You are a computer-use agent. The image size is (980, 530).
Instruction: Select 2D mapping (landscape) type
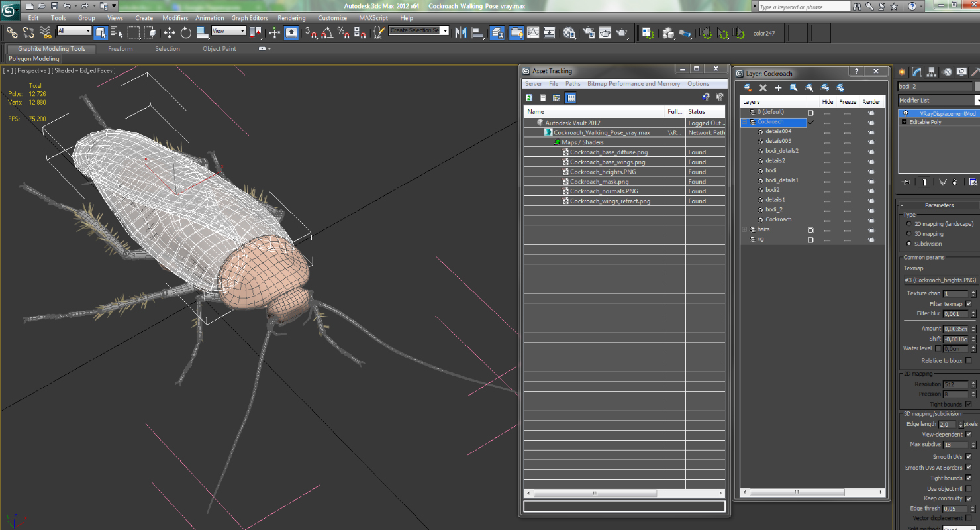point(908,224)
